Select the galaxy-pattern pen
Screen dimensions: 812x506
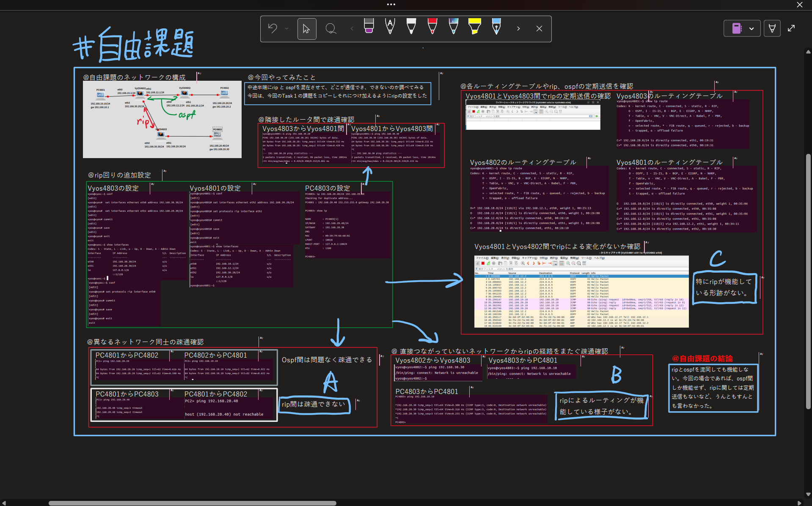click(454, 26)
